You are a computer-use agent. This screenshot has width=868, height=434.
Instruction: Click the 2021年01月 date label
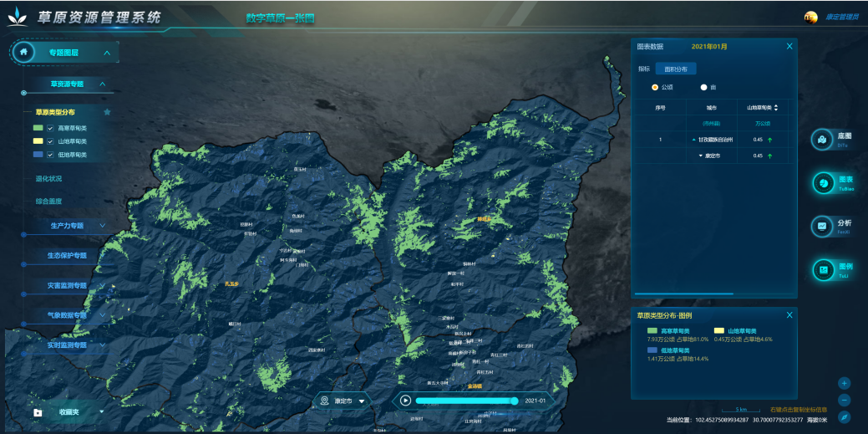click(709, 47)
